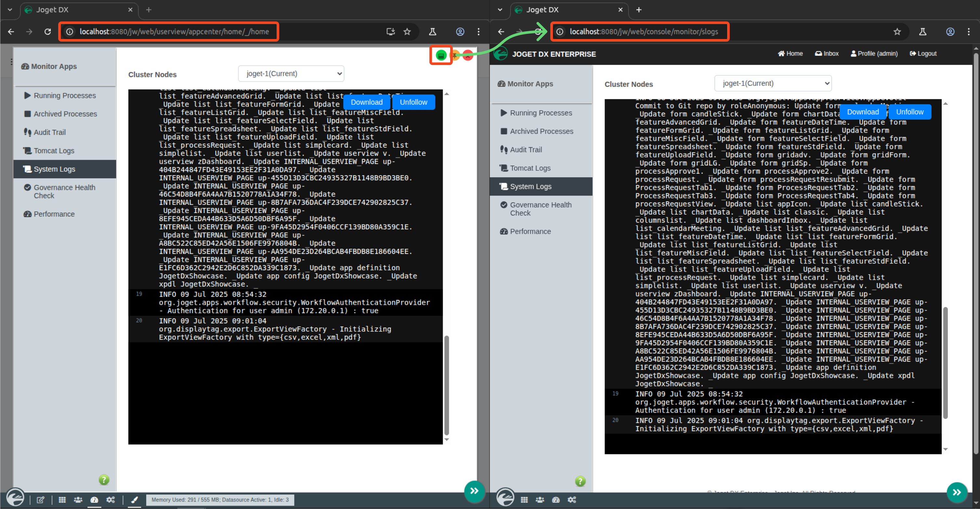
Task: Open Settings gears icon in left footer
Action: tap(111, 500)
